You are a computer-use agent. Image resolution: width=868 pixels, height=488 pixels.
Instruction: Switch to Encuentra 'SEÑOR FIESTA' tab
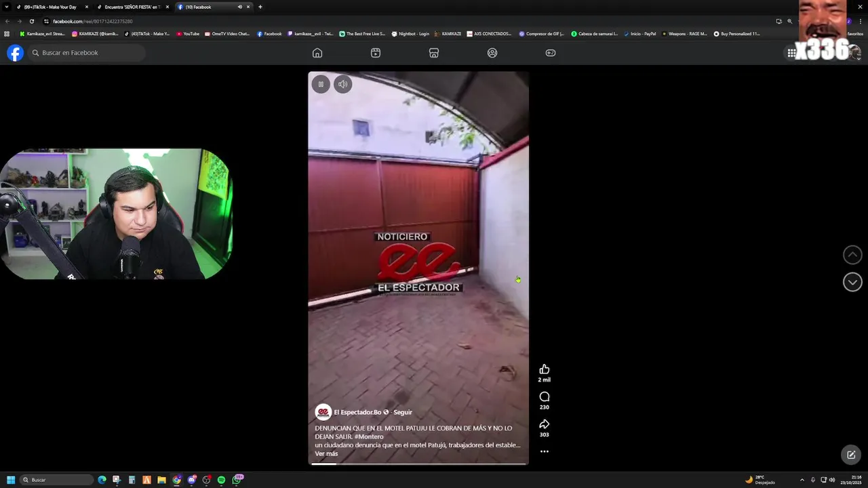point(133,7)
